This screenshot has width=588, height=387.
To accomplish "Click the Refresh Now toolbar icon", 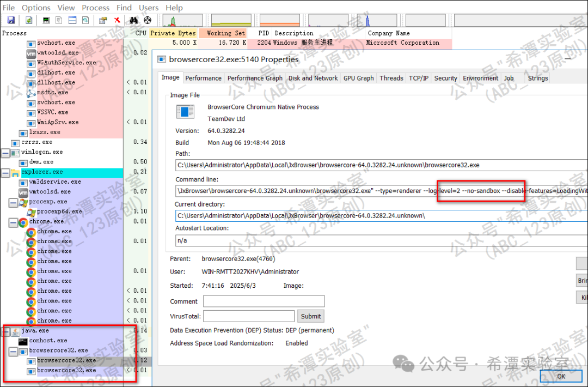I will click(x=28, y=20).
